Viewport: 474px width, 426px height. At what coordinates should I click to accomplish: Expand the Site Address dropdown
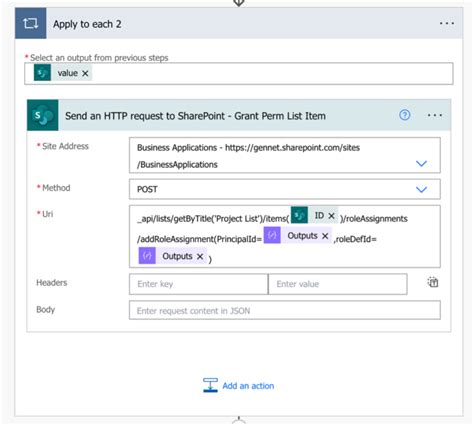click(x=421, y=163)
